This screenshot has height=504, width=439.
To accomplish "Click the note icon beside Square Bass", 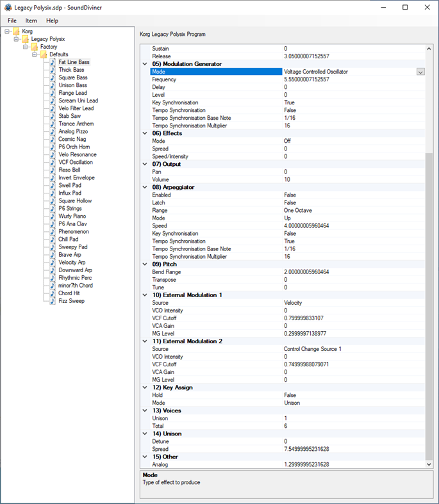I will point(53,77).
